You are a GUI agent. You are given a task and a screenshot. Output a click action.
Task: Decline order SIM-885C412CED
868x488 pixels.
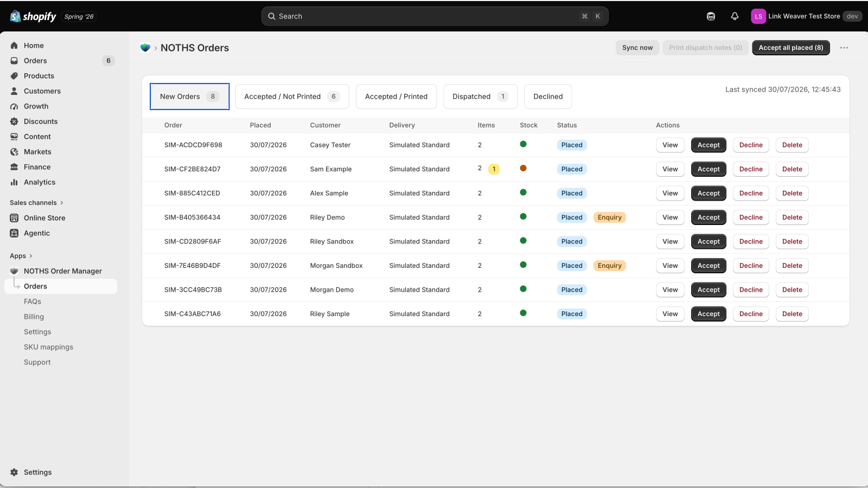pos(751,194)
